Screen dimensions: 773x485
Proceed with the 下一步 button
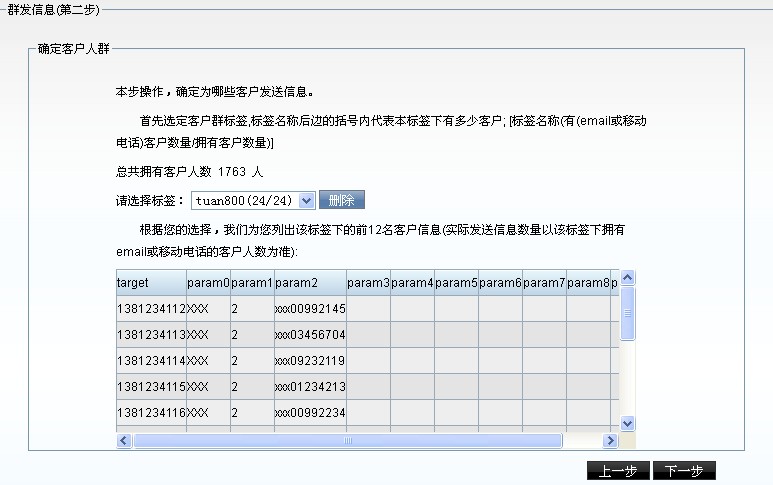click(684, 471)
